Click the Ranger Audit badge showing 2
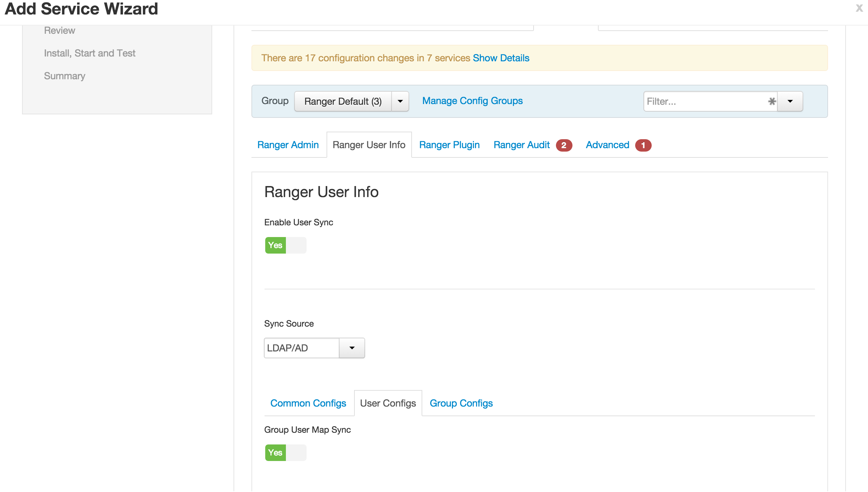Viewport: 868px width, 492px height. tap(564, 145)
